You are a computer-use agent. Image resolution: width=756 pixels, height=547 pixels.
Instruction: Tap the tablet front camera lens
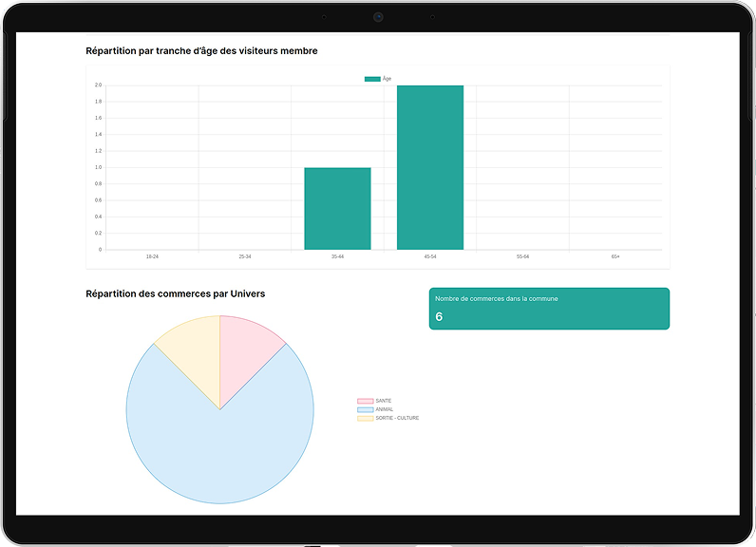tap(378, 17)
